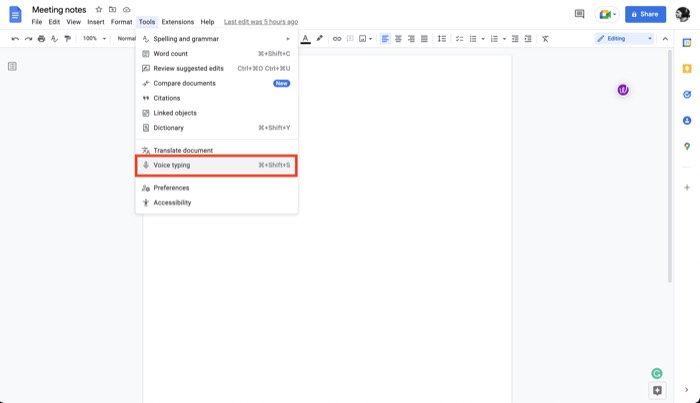This screenshot has width=700, height=403.
Task: Open the comment history icon
Action: point(579,14)
